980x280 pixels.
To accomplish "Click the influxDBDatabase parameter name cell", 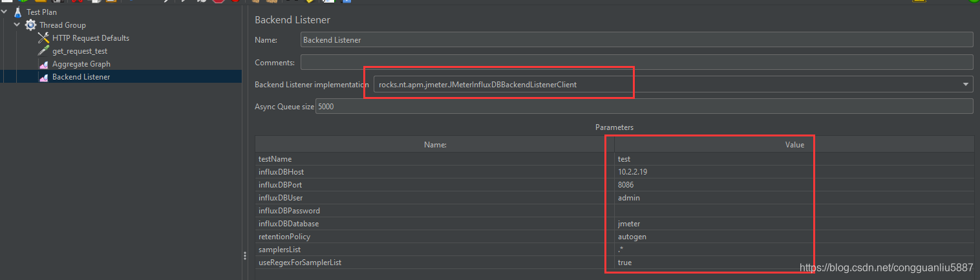I will [434, 224].
